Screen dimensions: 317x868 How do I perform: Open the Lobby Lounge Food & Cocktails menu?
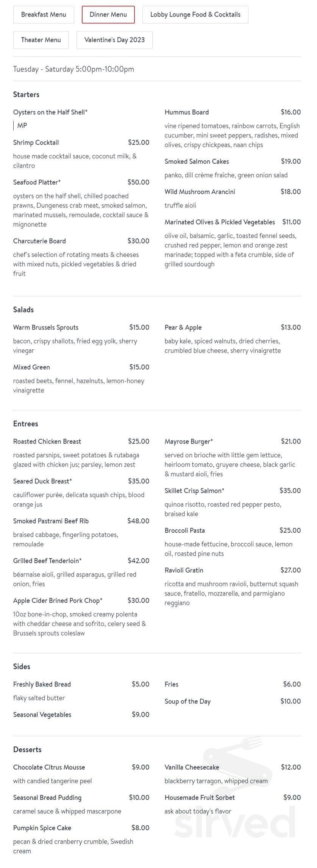click(x=195, y=14)
